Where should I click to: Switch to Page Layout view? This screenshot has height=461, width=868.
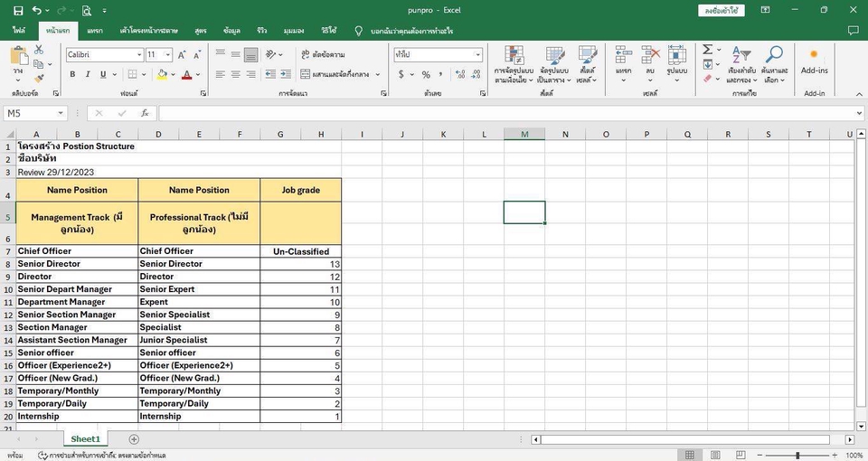715,455
